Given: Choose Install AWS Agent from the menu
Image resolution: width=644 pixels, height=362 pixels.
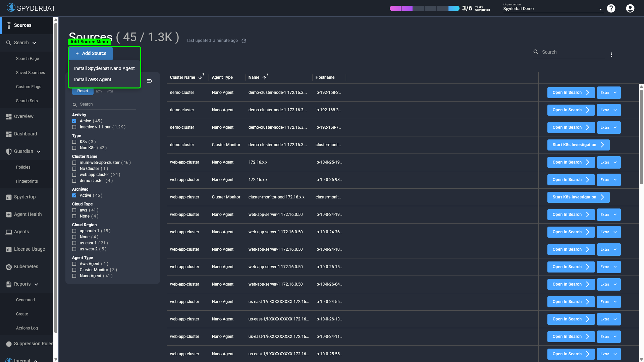Looking at the screenshot, I should 92,79.
